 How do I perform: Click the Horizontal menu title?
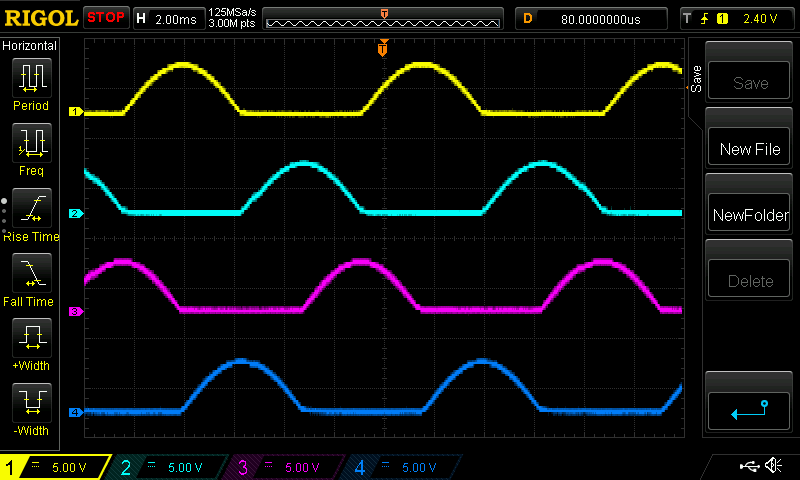[29, 46]
